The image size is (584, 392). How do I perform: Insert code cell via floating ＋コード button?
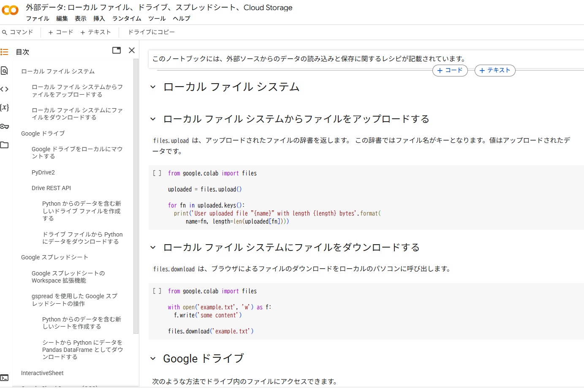point(450,71)
